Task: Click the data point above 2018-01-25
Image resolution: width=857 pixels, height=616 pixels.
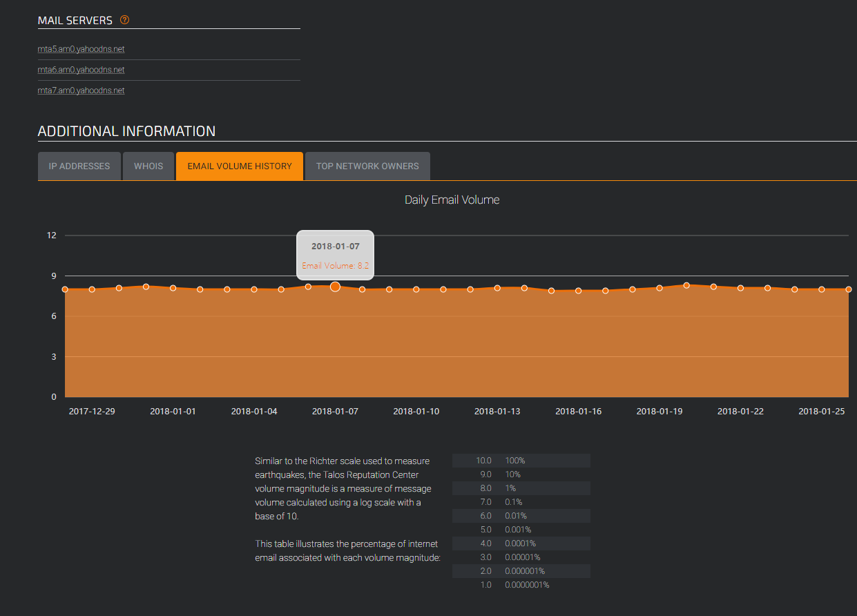Action: [x=822, y=289]
